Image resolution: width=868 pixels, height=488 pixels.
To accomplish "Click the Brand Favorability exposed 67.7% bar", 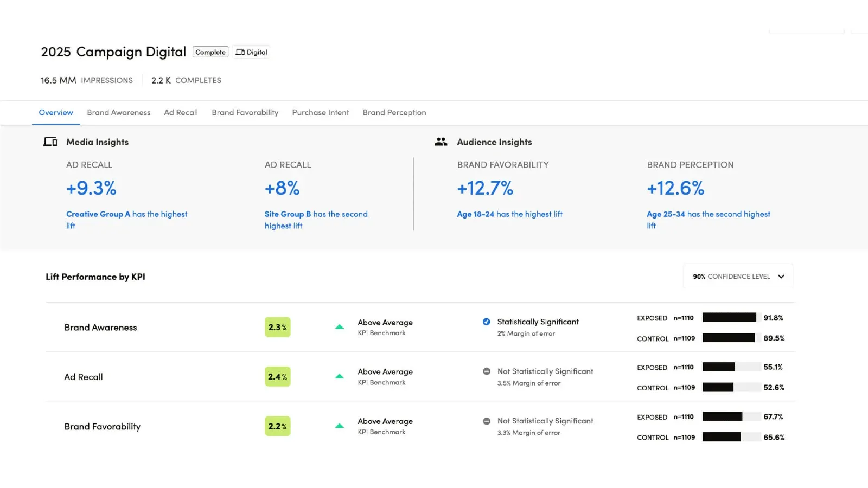I will pyautogui.click(x=731, y=416).
